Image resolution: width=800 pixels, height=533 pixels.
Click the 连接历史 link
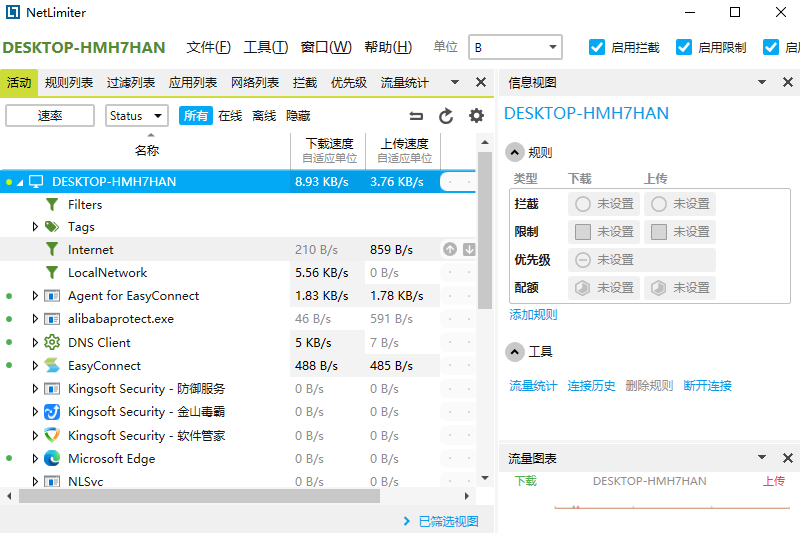[591, 386]
